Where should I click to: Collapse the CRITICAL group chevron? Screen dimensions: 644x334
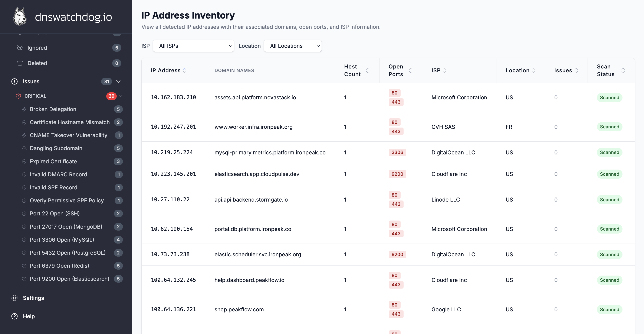[x=121, y=96]
